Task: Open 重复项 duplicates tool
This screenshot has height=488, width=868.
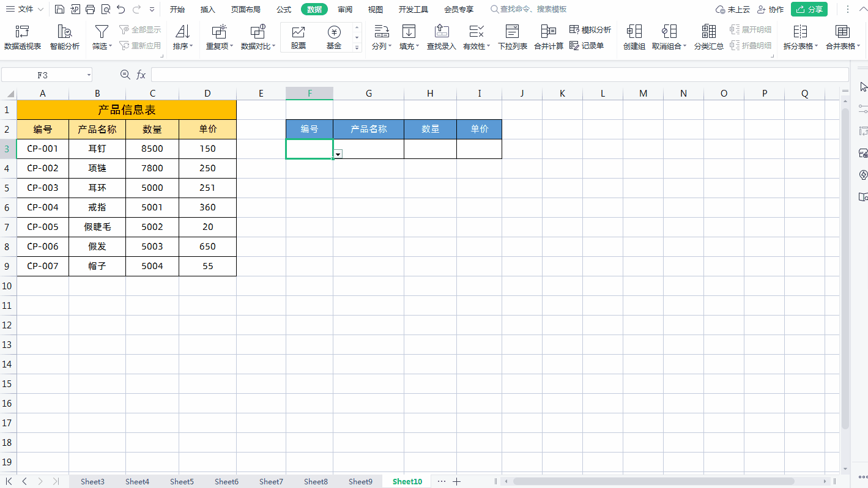Action: (219, 38)
